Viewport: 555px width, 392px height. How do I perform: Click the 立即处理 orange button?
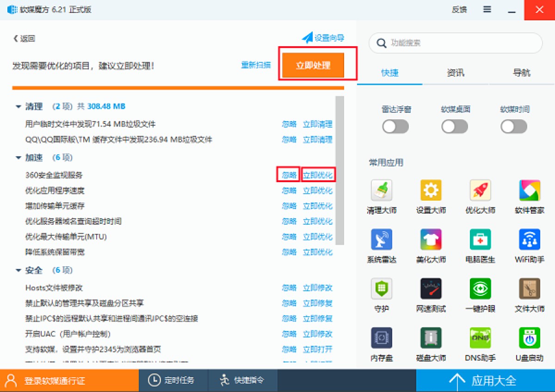click(x=313, y=65)
